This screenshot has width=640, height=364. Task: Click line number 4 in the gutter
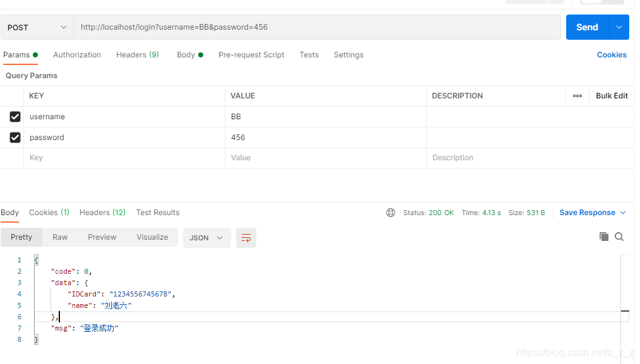[x=19, y=294]
